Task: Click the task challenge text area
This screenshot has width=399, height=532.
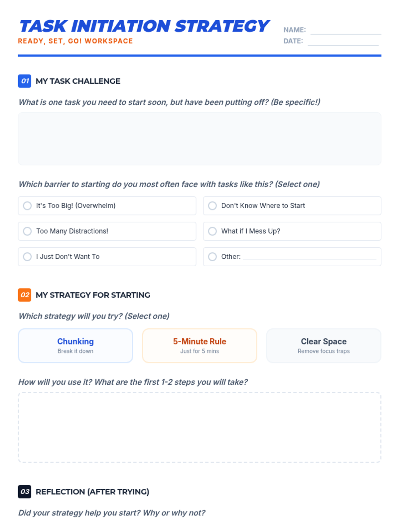Action: tap(199, 139)
